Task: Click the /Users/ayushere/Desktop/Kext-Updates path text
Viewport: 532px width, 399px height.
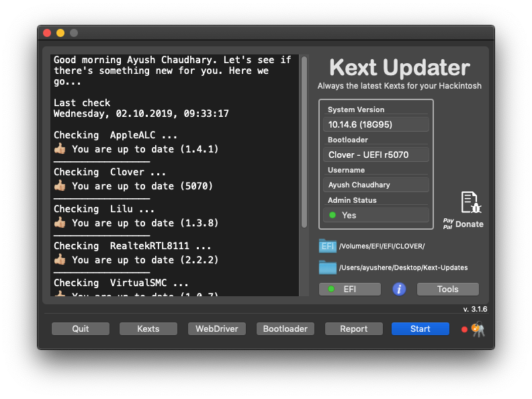Action: coord(404,267)
